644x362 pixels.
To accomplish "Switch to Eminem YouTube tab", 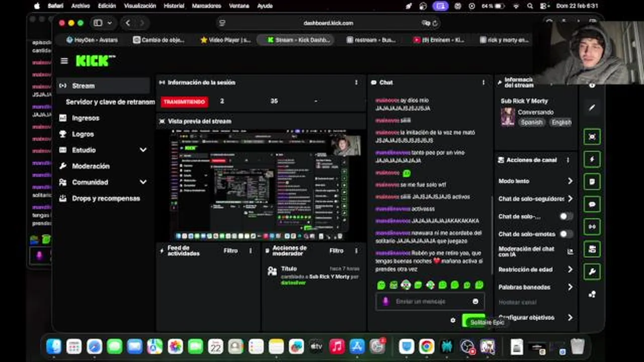I will click(x=438, y=40).
